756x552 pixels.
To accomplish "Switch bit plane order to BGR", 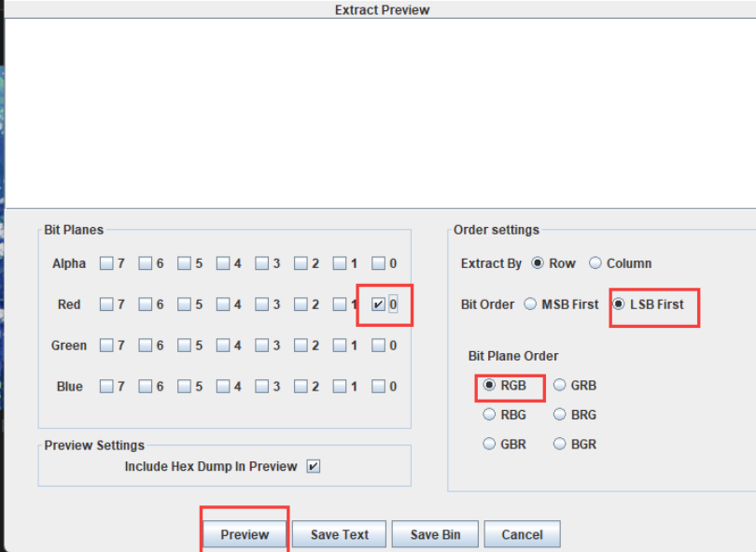I will (560, 445).
